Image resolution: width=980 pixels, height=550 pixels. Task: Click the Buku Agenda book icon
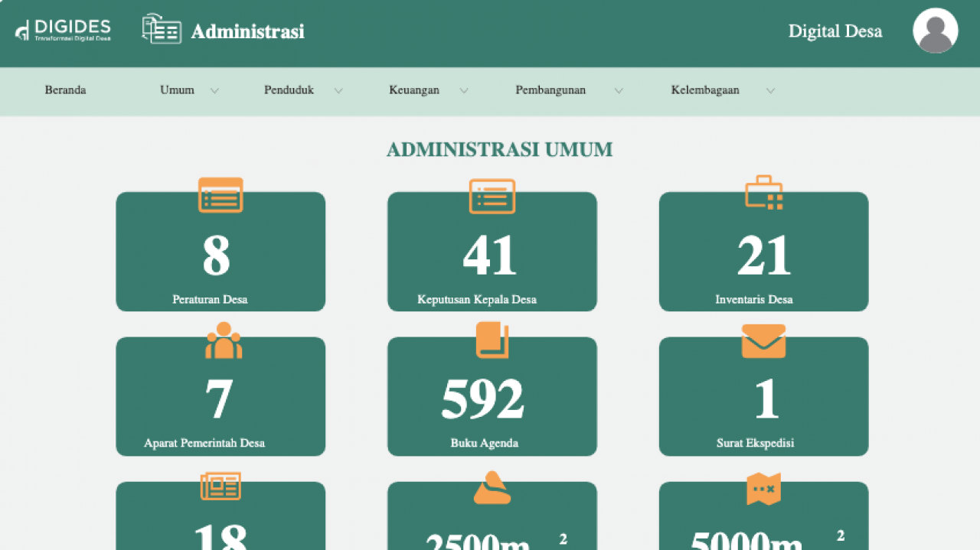(492, 340)
